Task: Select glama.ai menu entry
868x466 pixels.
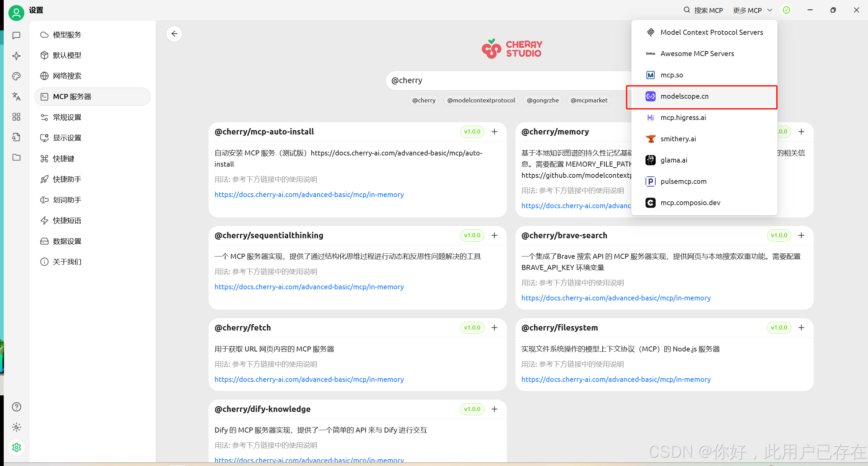Action: (704, 160)
